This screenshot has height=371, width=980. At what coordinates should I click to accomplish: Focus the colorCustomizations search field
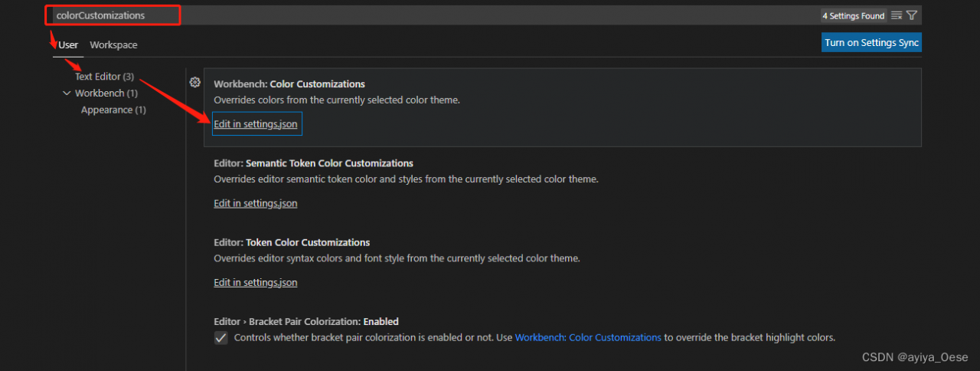[x=429, y=15]
